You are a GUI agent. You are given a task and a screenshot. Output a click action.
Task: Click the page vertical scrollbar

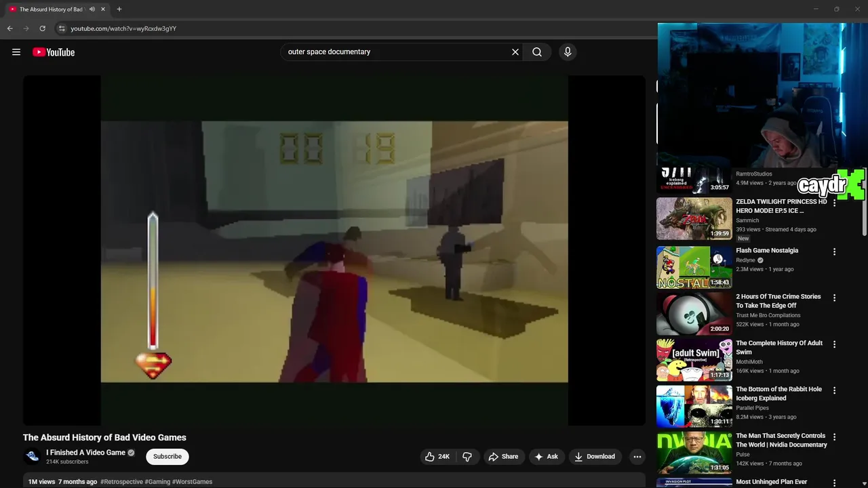864,203
